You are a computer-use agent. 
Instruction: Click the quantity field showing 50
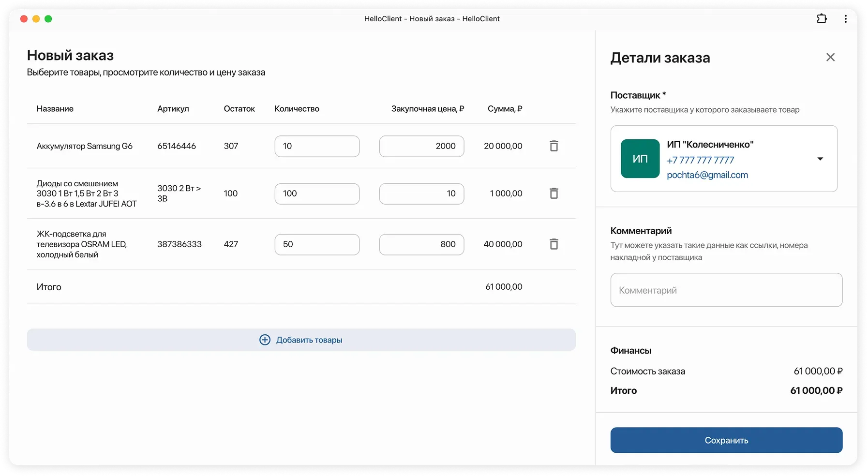[x=317, y=244]
